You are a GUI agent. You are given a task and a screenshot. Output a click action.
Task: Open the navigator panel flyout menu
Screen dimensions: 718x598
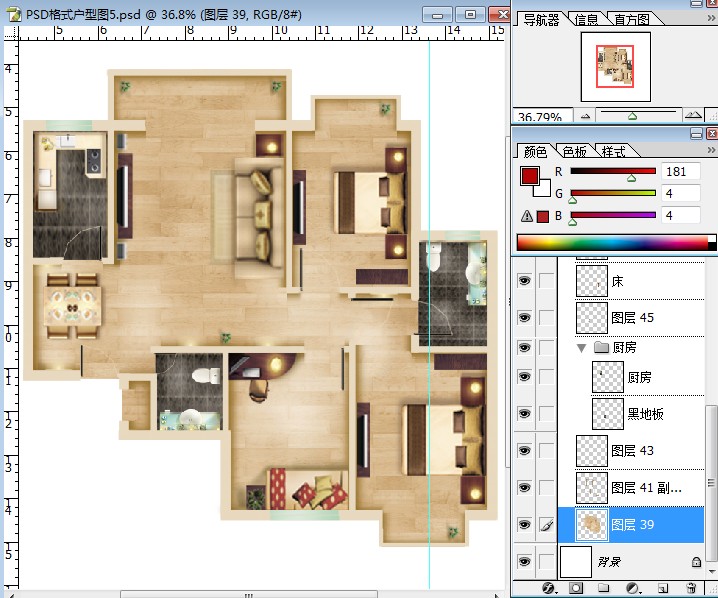711,18
